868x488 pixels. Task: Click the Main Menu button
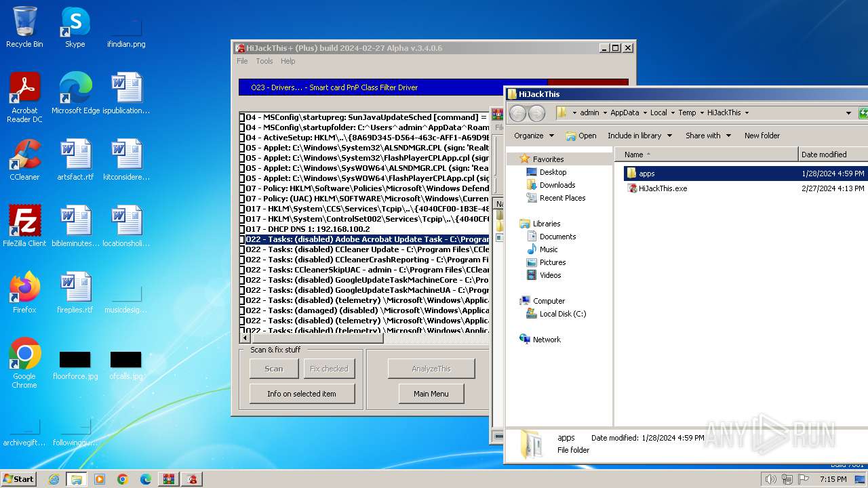[x=431, y=394]
